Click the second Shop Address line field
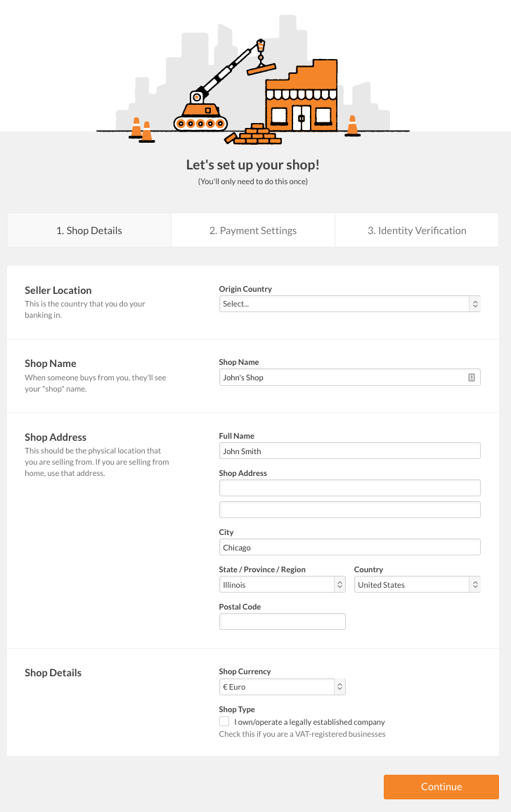The width and height of the screenshot is (511, 812). [x=349, y=510]
